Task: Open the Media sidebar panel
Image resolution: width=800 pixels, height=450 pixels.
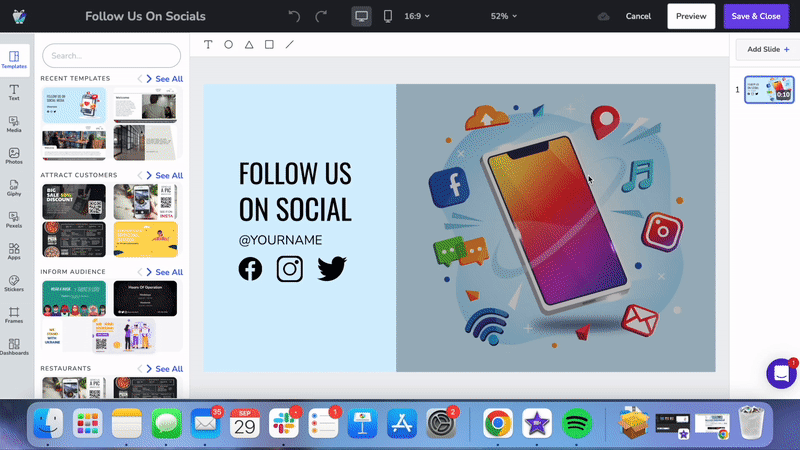Action: coord(14,124)
